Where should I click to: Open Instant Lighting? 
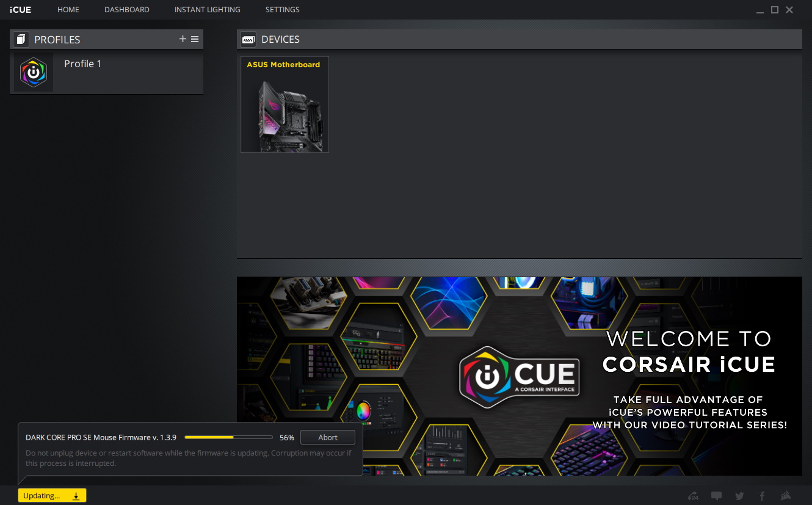click(x=207, y=10)
